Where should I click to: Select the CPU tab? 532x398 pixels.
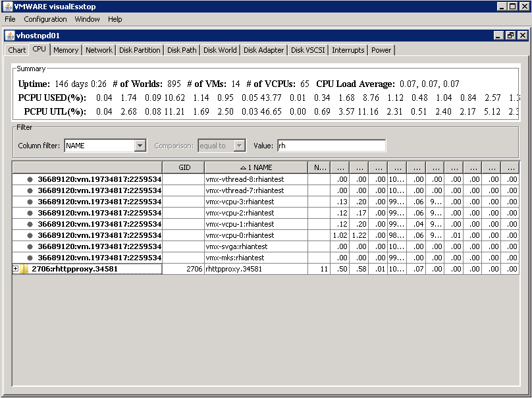tap(40, 49)
